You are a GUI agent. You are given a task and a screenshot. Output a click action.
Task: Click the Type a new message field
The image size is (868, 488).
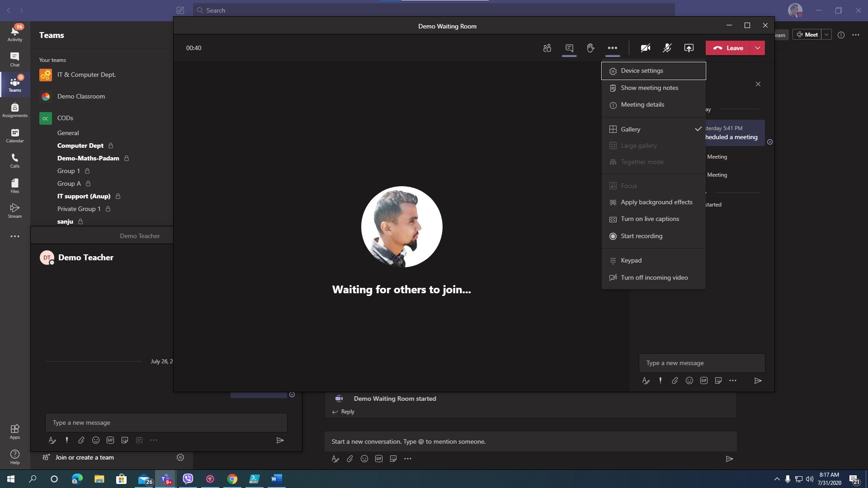[x=702, y=362]
